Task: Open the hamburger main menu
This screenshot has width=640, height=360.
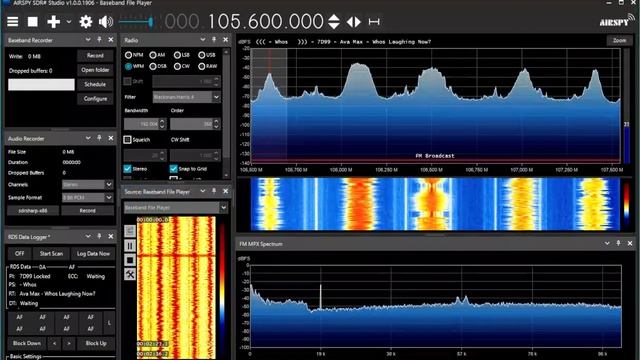Action: (x=13, y=22)
